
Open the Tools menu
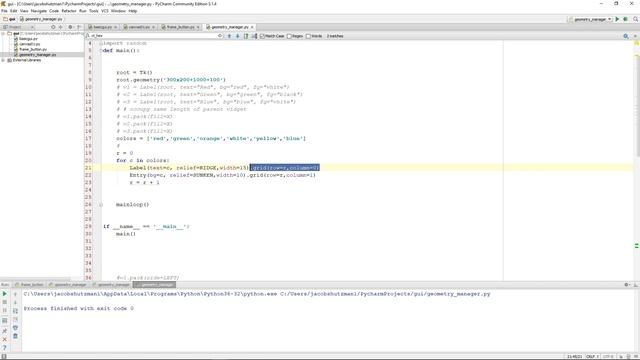pyautogui.click(x=93, y=11)
